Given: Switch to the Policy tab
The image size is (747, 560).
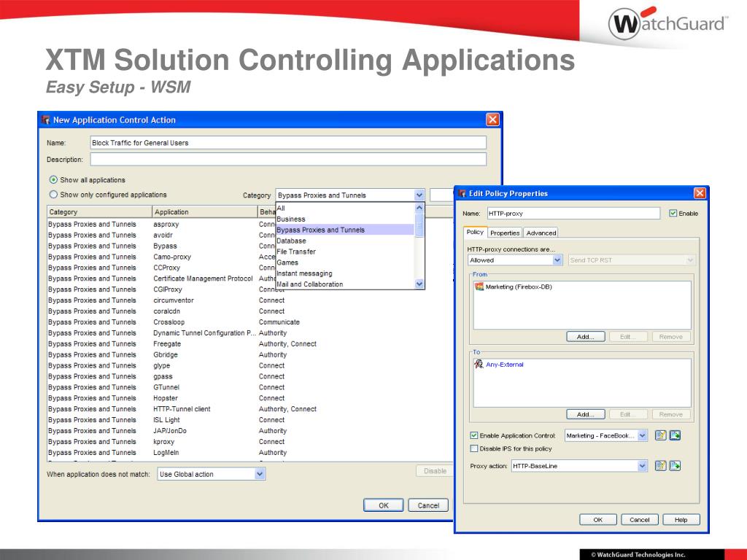Looking at the screenshot, I should (x=475, y=232).
